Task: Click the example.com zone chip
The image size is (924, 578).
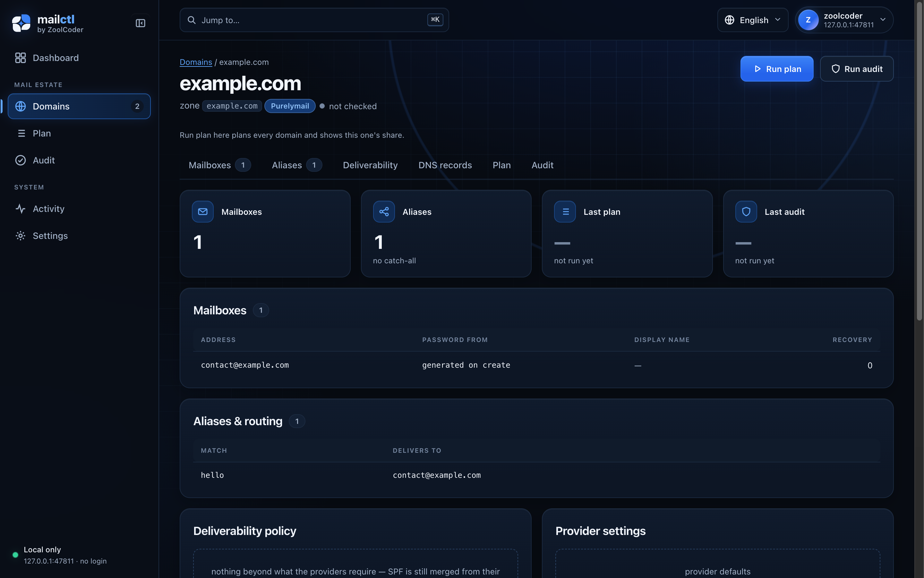Action: coord(232,106)
